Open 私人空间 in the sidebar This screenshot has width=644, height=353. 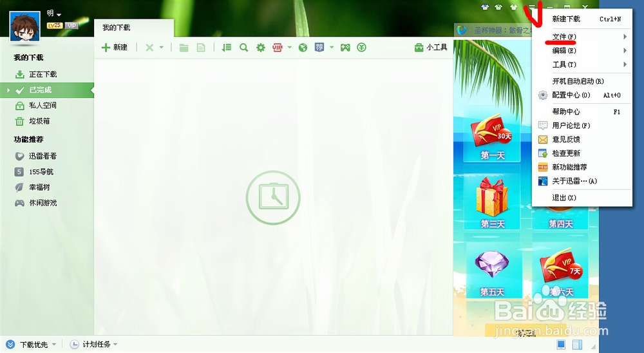tap(43, 106)
